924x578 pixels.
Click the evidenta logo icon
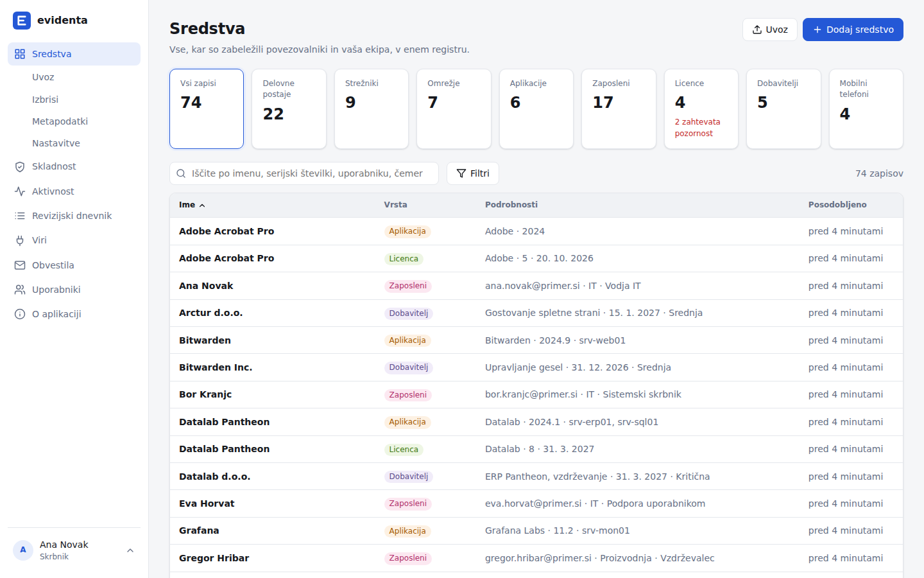[22, 21]
